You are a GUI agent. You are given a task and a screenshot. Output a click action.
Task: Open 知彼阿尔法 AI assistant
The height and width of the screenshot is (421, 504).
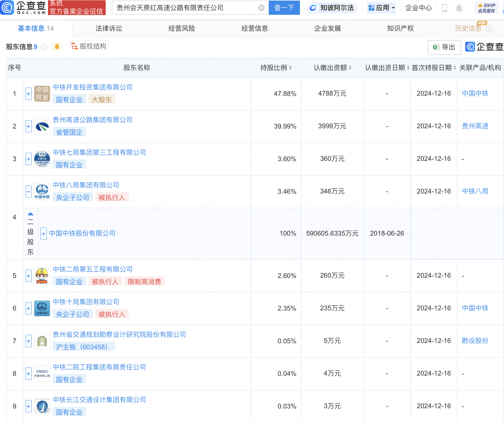coord(332,8)
